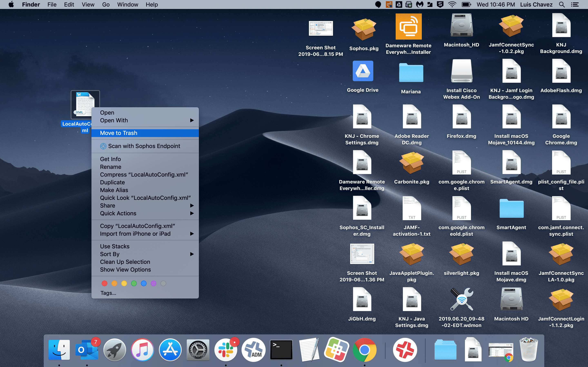
Task: Click Duplicate in the context menu
Action: pos(112,182)
